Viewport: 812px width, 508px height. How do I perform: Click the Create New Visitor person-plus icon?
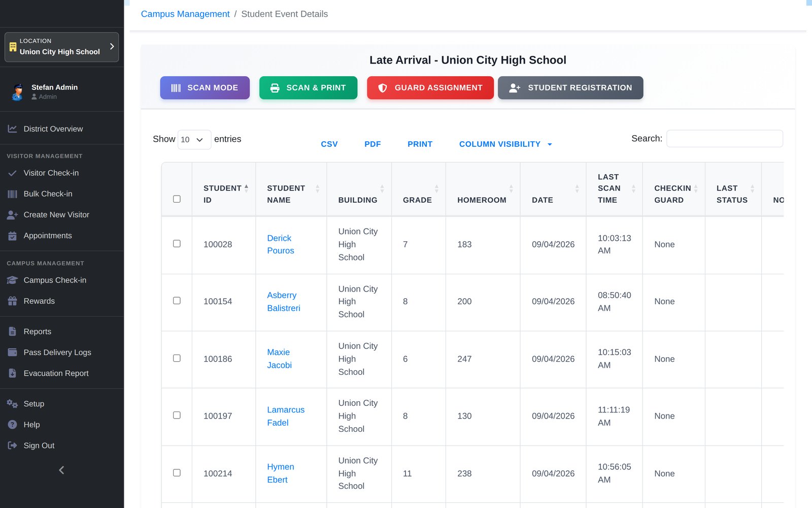tap(12, 215)
